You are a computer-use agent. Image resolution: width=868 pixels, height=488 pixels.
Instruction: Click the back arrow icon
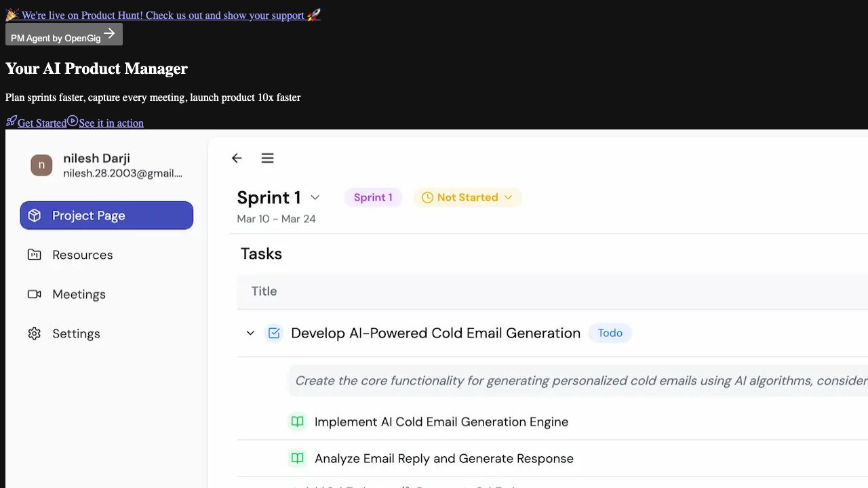[x=237, y=158]
